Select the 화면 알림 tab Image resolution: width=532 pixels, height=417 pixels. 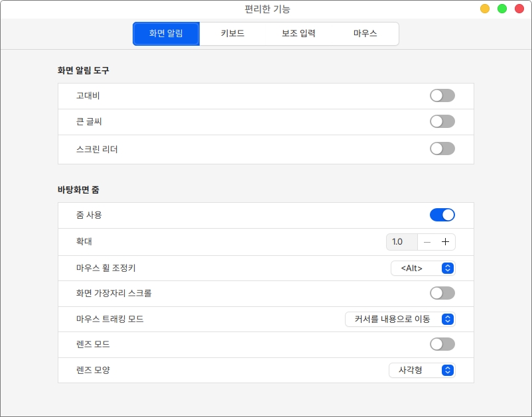click(x=166, y=33)
